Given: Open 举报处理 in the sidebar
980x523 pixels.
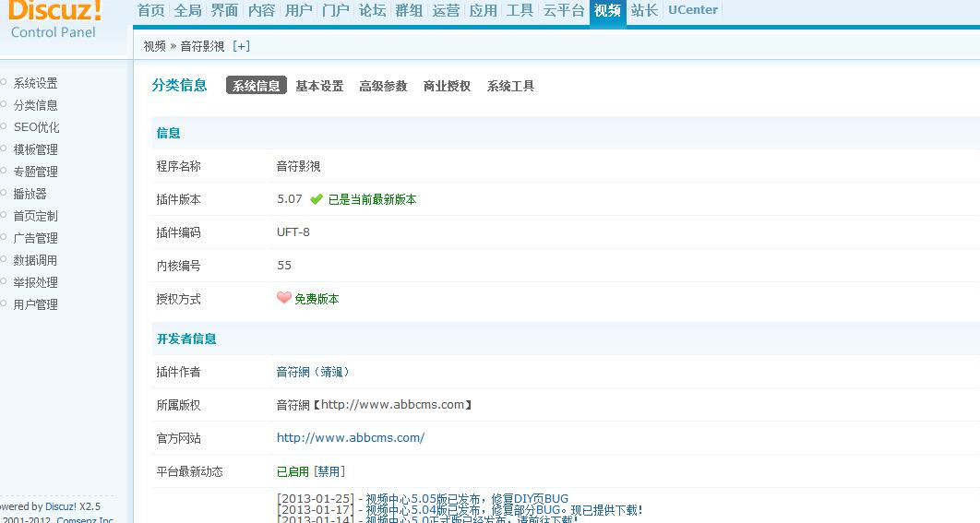Looking at the screenshot, I should point(36,282).
